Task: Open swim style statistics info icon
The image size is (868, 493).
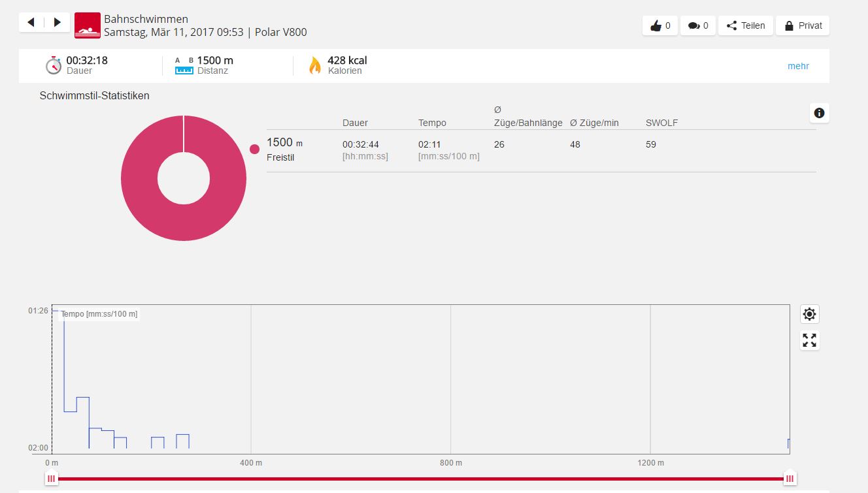Action: pyautogui.click(x=819, y=113)
